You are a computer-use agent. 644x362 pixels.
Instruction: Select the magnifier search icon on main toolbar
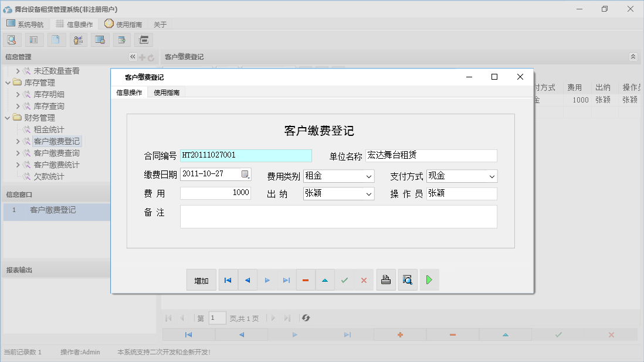click(x=12, y=39)
